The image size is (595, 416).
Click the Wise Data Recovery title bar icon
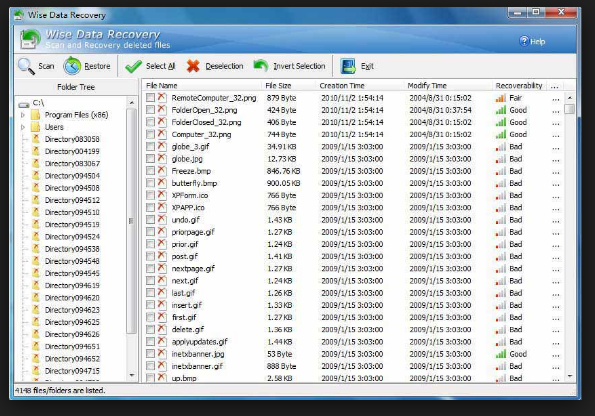point(19,15)
